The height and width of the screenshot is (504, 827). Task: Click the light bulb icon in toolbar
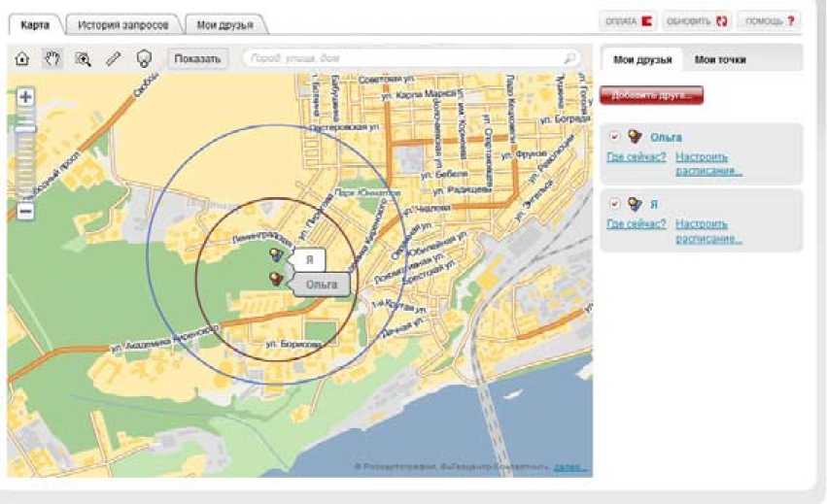tap(144, 58)
